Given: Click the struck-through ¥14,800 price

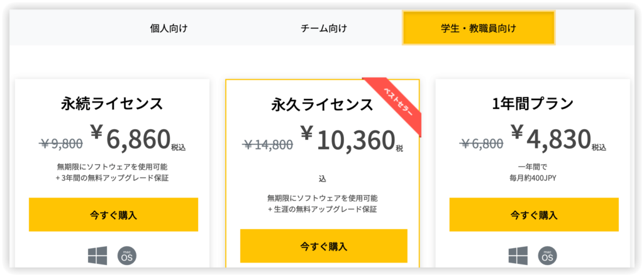Looking at the screenshot, I should tap(268, 145).
